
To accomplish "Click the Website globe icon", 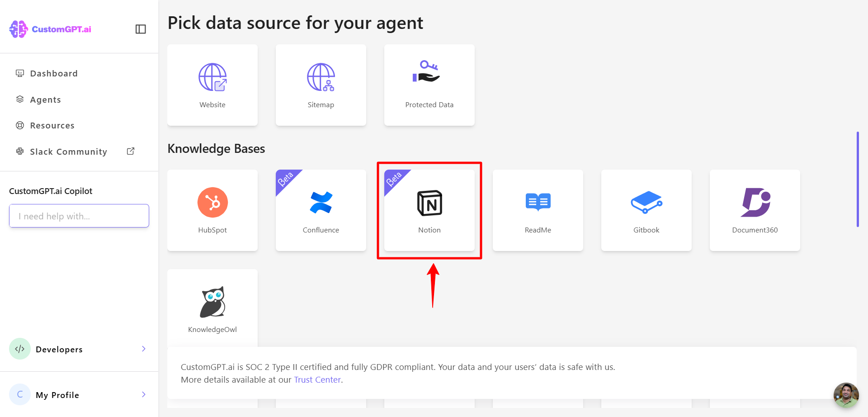I will click(212, 77).
